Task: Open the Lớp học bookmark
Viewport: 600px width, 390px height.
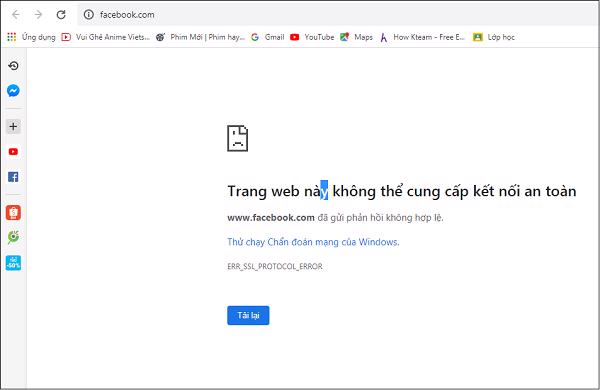Action: pyautogui.click(x=494, y=37)
